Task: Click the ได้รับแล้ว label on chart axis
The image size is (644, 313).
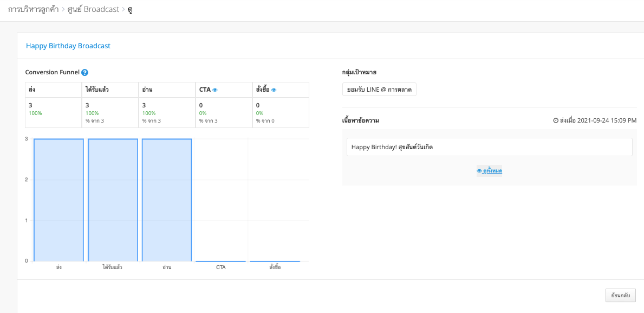Action: click(113, 267)
